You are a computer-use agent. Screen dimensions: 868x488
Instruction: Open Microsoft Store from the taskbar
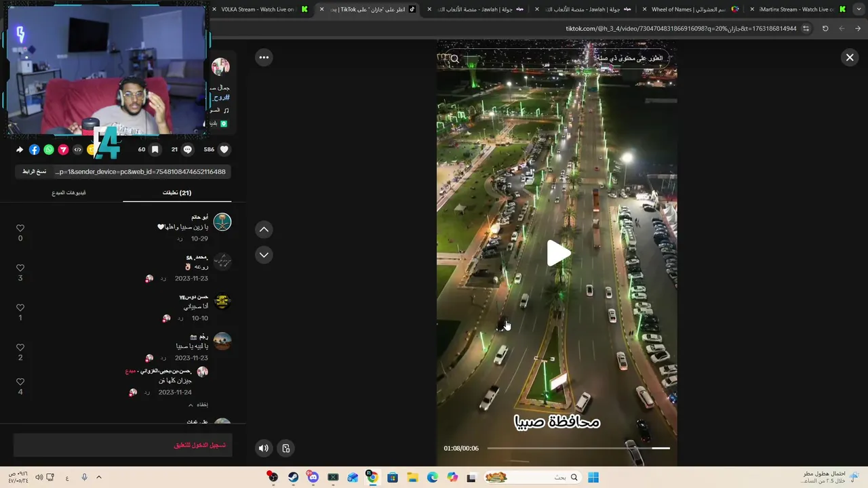point(393,477)
